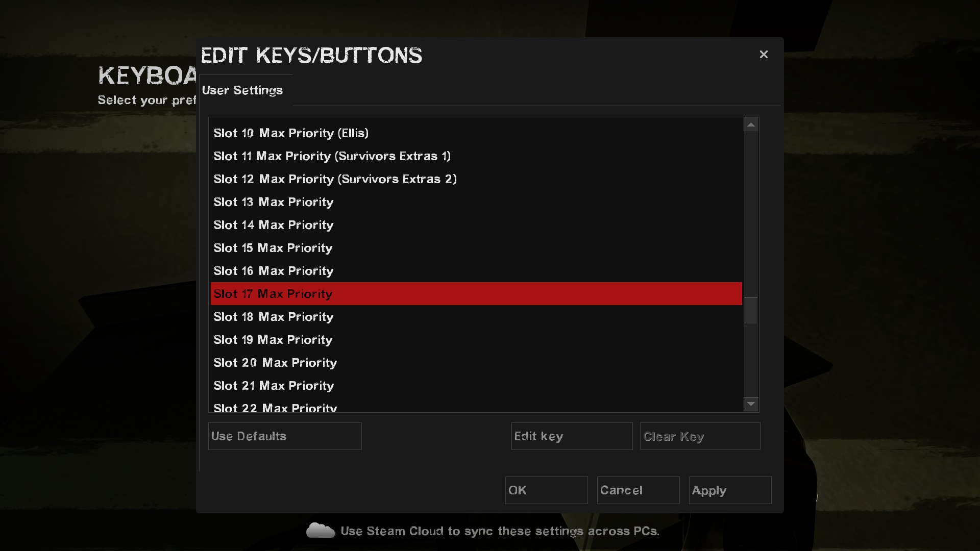Screen dimensions: 980x551
Task: Apply the key binding settings
Action: (x=730, y=490)
